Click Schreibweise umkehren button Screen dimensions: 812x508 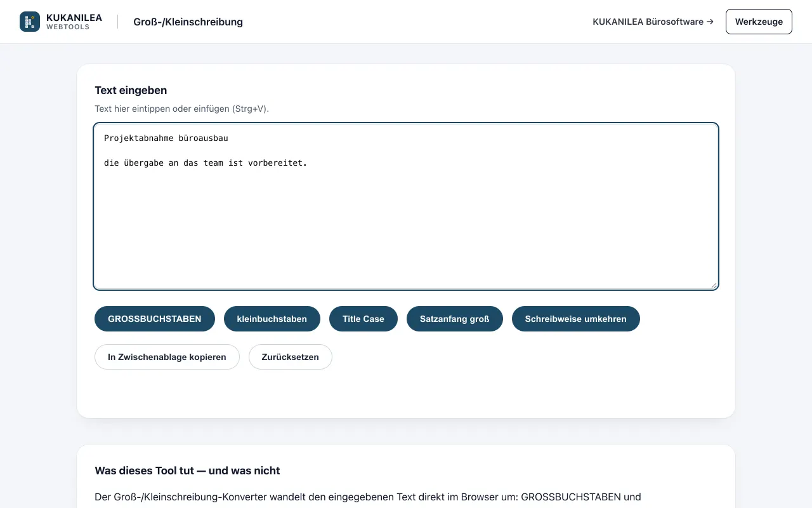click(x=576, y=319)
